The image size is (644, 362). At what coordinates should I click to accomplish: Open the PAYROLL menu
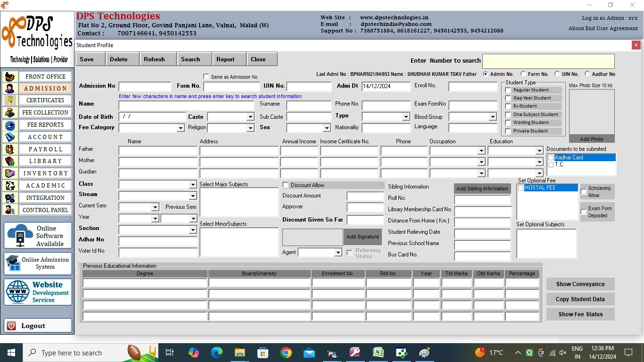pos(45,149)
